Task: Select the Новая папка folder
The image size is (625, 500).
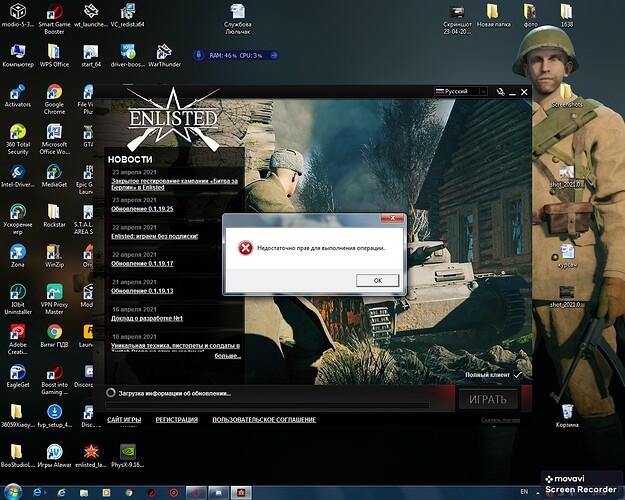Action: (493, 16)
